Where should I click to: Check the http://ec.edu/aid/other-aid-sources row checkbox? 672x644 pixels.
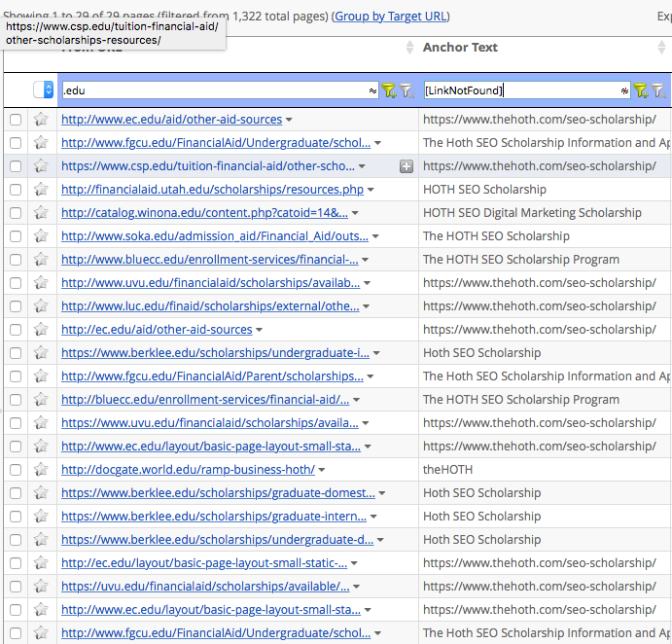pyautogui.click(x=16, y=330)
